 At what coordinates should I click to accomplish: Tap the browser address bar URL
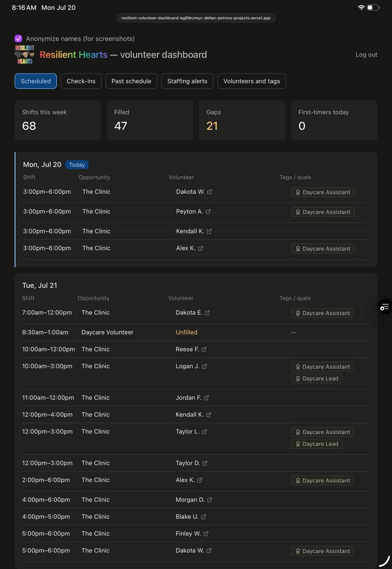[196, 18]
